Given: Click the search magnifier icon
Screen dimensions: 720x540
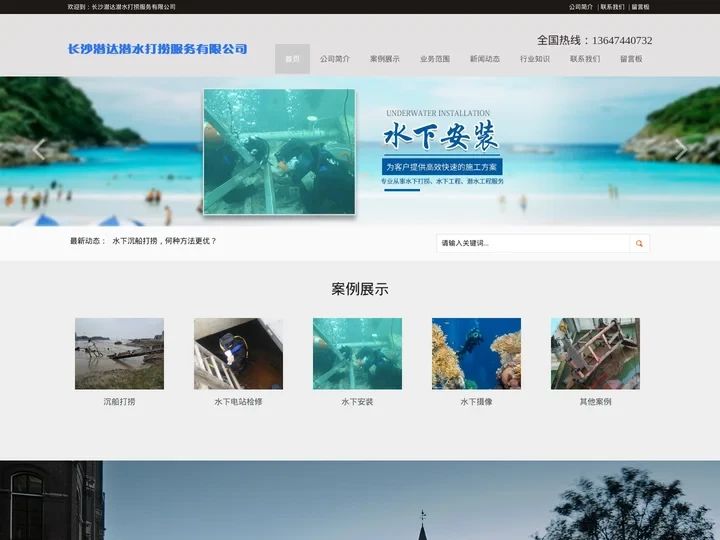Looking at the screenshot, I should tap(639, 243).
